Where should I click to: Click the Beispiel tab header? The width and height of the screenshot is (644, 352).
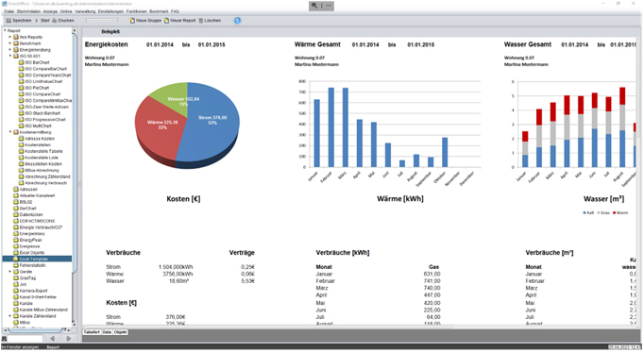pyautogui.click(x=110, y=31)
